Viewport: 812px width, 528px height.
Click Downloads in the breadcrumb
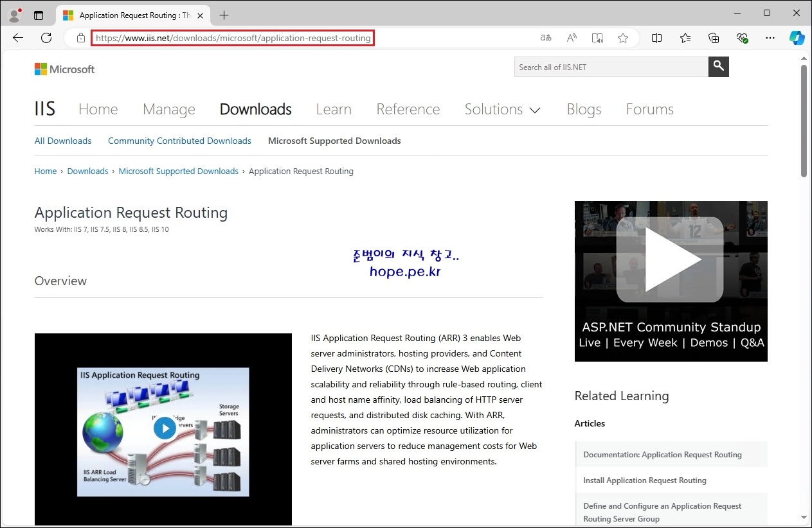click(87, 171)
